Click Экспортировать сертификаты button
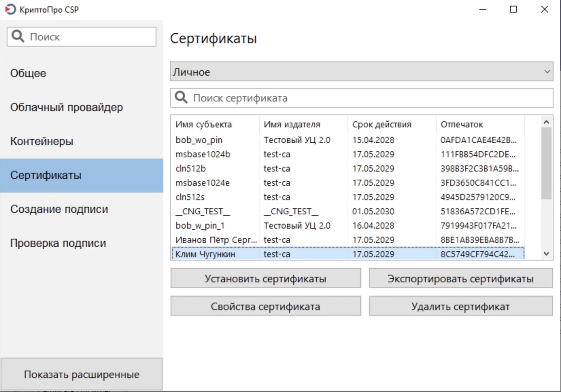Image resolution: width=561 pixels, height=392 pixels. click(x=461, y=279)
